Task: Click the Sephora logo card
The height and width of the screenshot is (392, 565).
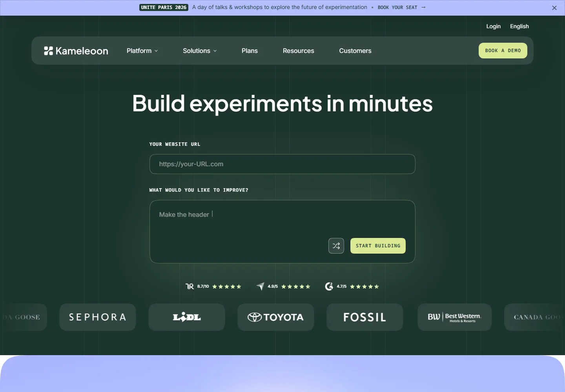Action: [x=98, y=317]
